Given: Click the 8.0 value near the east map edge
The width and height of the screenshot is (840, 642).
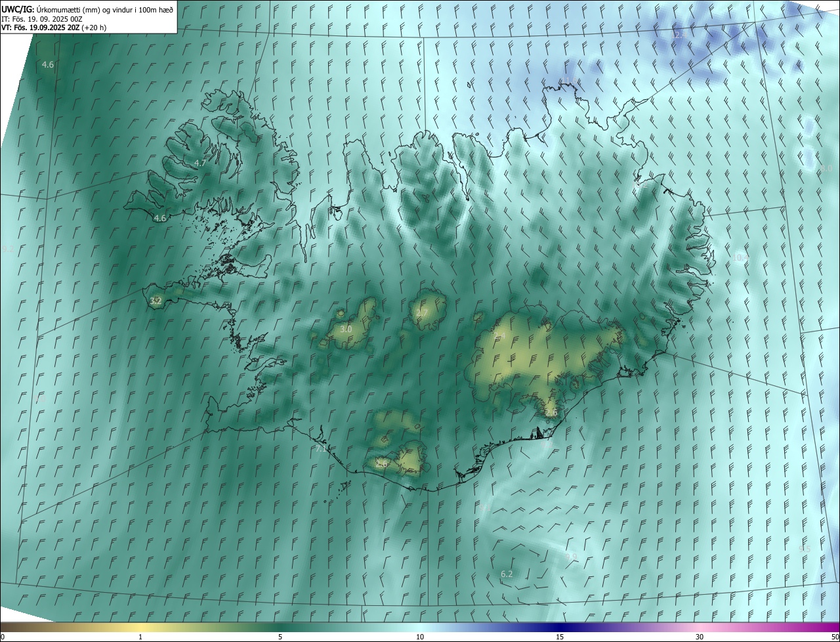Looking at the screenshot, I should 826,169.
